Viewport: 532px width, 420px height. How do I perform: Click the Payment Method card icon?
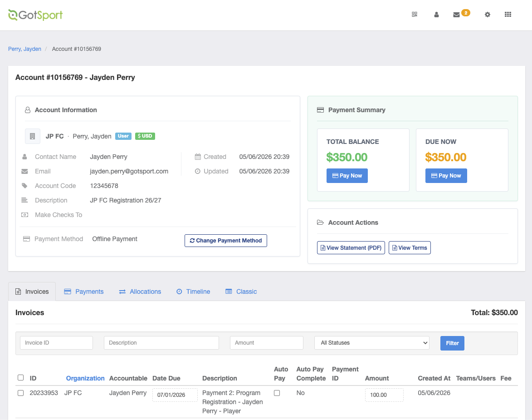click(26, 239)
